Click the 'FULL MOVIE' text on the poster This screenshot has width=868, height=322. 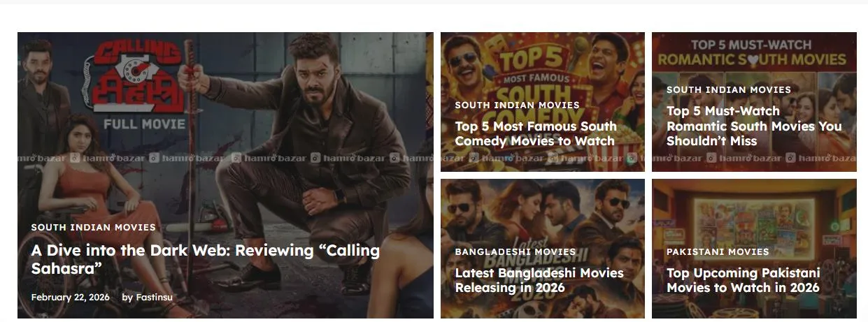pyautogui.click(x=144, y=124)
